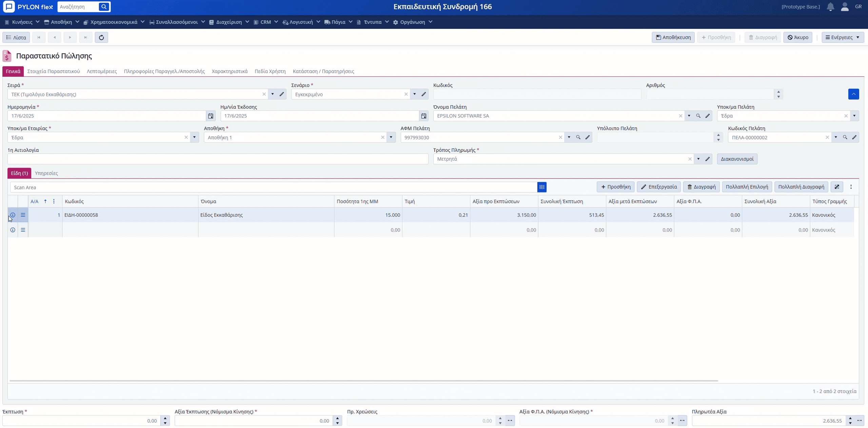868x428 pixels.
Task: Click the barcode scan icon
Action: point(542,187)
